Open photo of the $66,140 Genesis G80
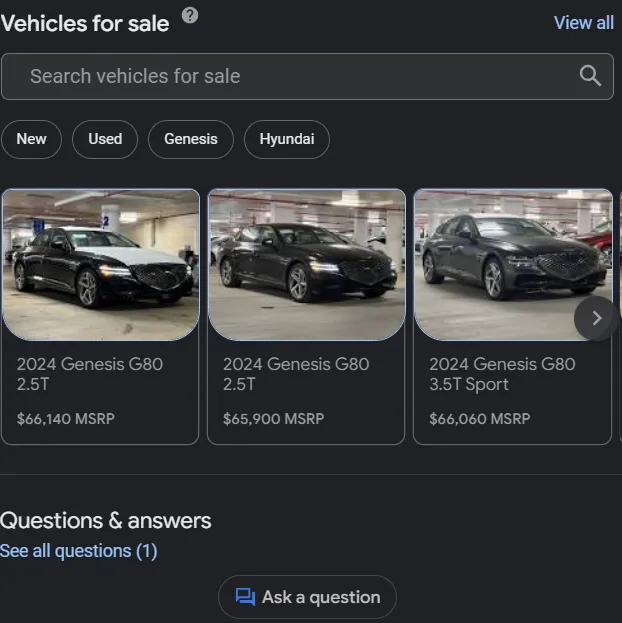 (101, 265)
